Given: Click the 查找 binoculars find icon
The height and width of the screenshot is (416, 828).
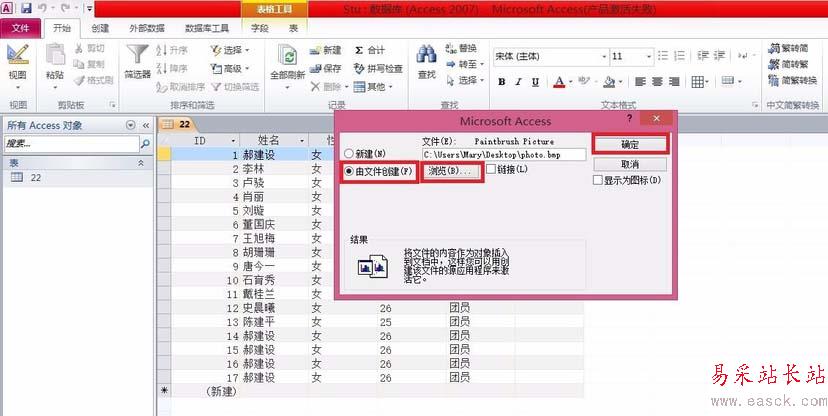Looking at the screenshot, I should point(426,55).
